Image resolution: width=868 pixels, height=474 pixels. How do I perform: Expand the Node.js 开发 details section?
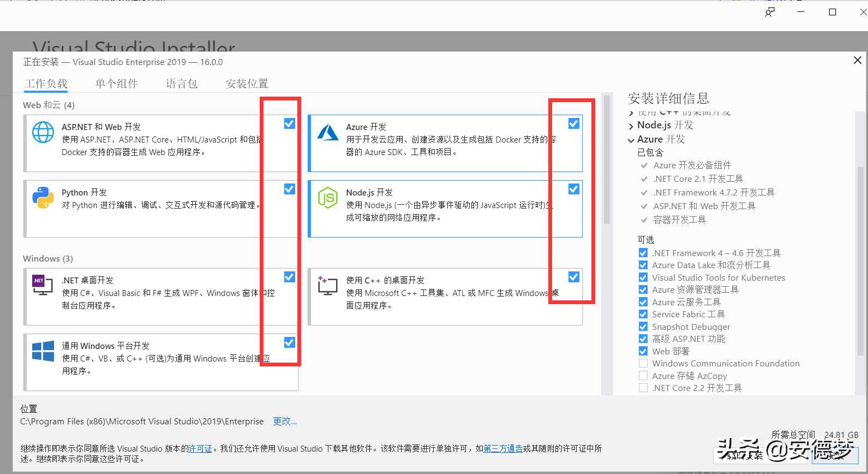click(x=631, y=126)
